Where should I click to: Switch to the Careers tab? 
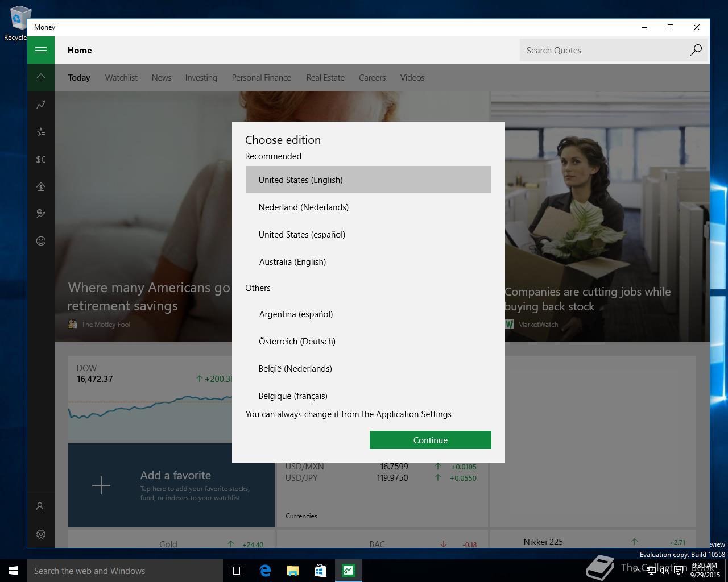(373, 78)
